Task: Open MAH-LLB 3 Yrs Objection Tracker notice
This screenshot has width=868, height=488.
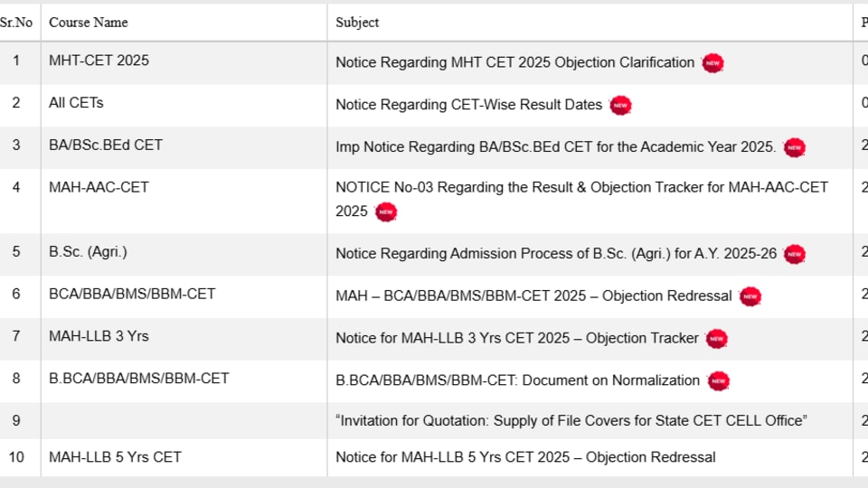Action: tap(517, 338)
